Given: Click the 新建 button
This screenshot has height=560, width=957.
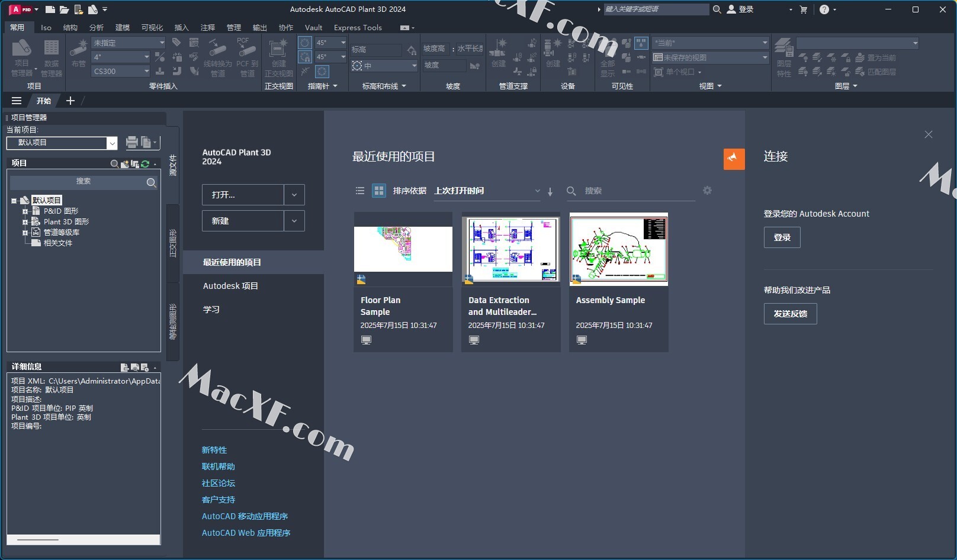Looking at the screenshot, I should 243,221.
